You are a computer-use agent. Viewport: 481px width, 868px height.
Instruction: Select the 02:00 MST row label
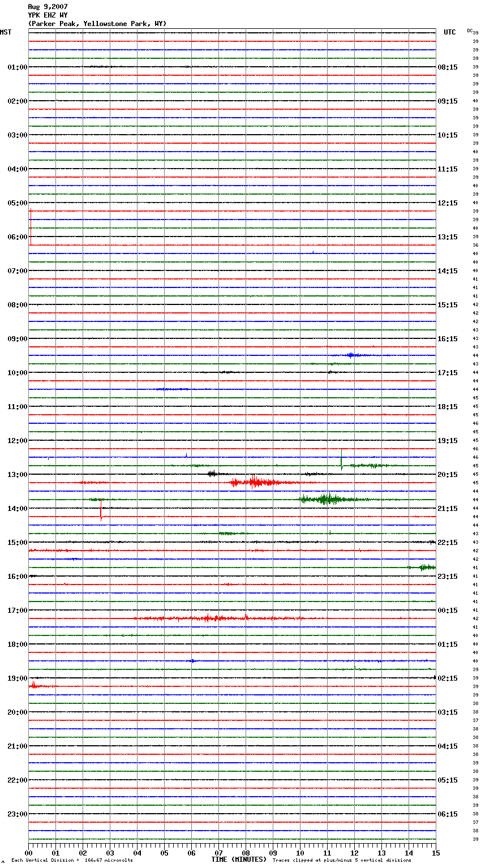tap(18, 101)
